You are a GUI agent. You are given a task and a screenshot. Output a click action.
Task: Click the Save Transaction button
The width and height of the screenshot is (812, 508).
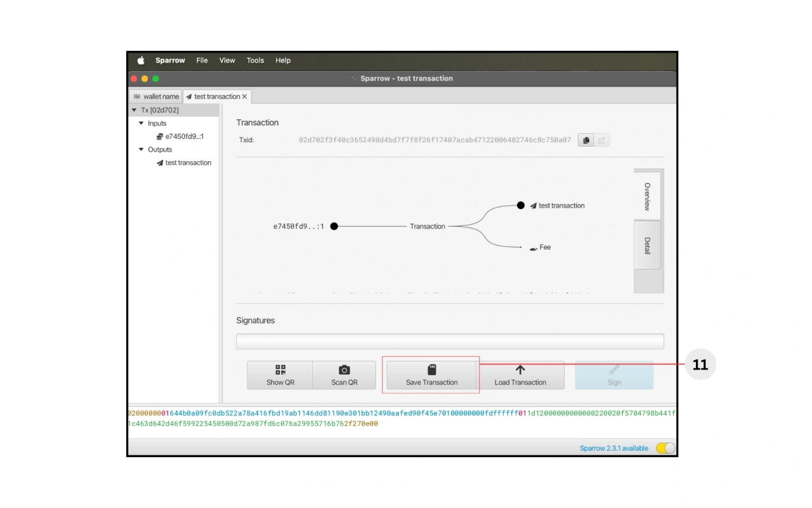coord(431,375)
